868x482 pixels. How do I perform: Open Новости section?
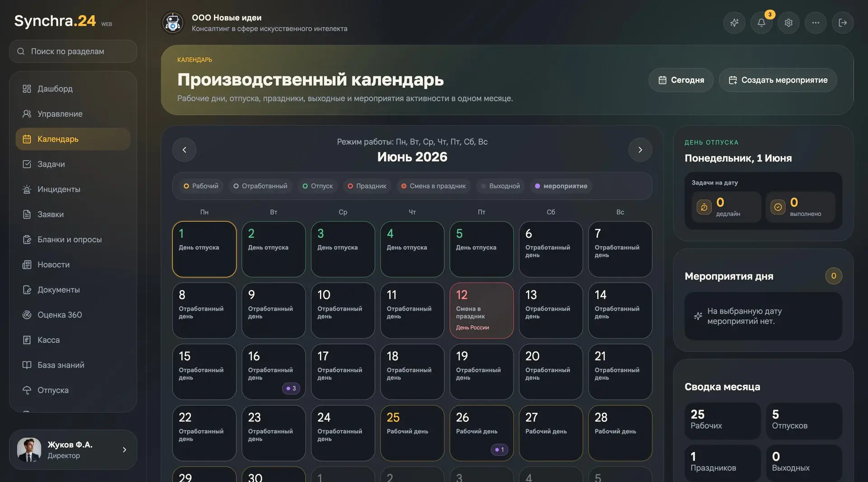73,265
